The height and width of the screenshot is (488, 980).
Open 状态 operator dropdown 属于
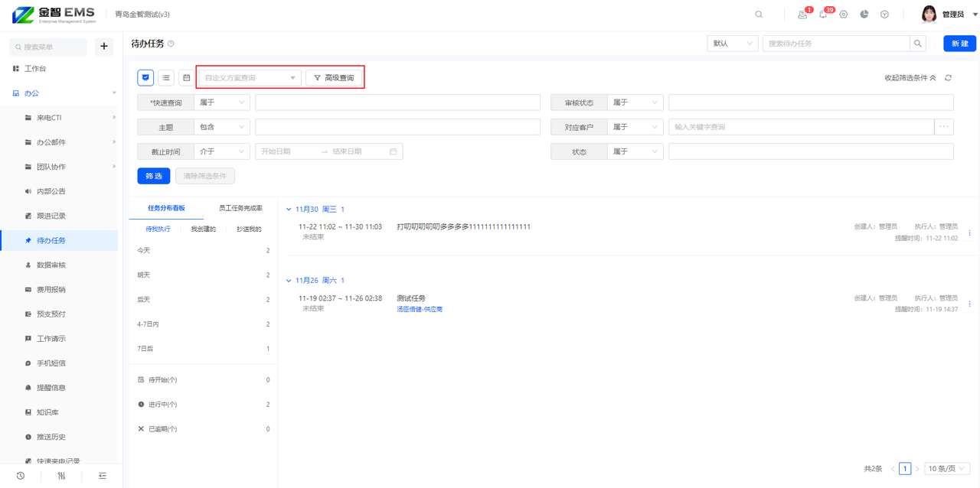[x=635, y=151]
